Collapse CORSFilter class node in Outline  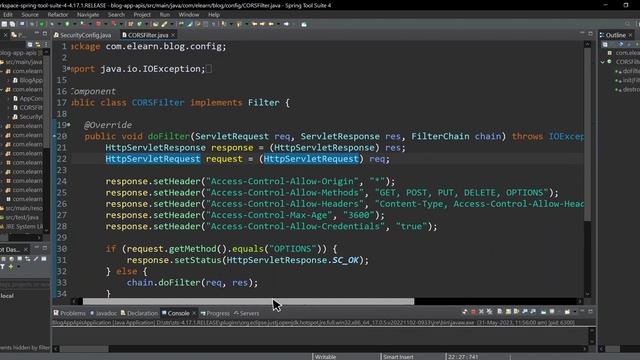(x=602, y=62)
